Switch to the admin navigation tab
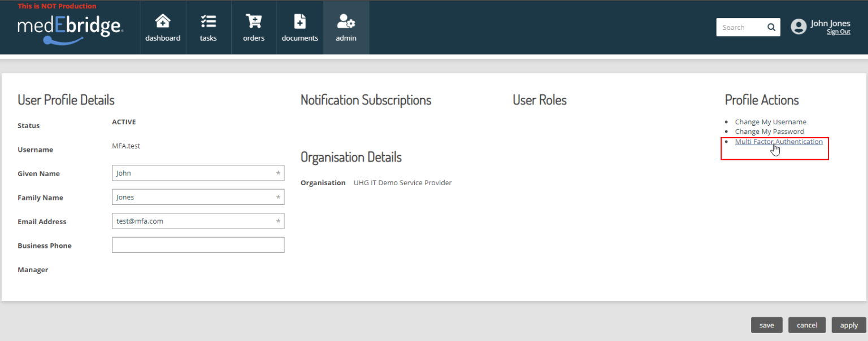This screenshot has width=868, height=341. [x=346, y=27]
